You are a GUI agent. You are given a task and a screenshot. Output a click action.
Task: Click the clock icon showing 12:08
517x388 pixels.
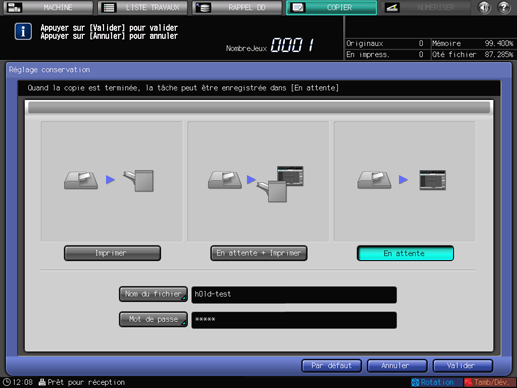pyautogui.click(x=7, y=382)
